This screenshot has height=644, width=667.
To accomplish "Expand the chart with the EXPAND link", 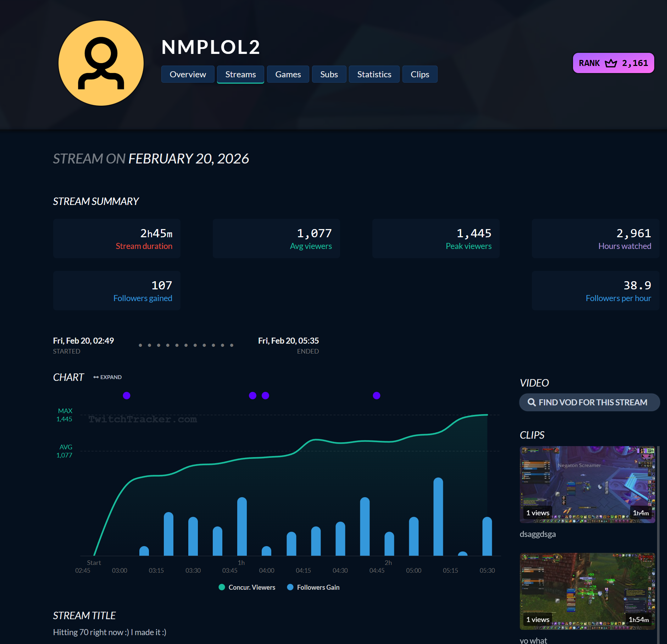I will coord(107,377).
